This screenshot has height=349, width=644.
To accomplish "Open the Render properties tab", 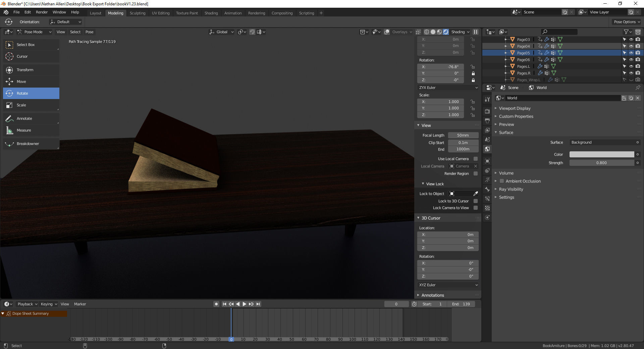I will click(x=487, y=111).
